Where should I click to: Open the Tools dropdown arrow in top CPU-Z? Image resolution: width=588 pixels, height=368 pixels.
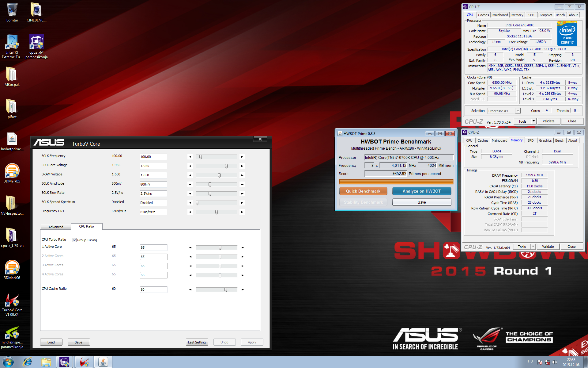(533, 121)
